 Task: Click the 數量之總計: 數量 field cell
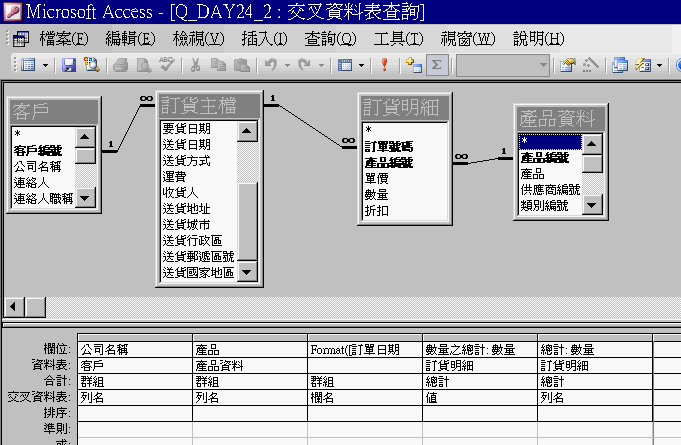click(x=480, y=349)
